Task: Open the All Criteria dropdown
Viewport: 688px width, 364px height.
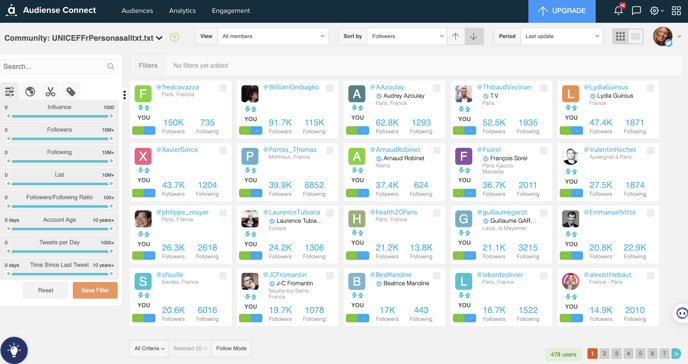Action: [x=149, y=348]
